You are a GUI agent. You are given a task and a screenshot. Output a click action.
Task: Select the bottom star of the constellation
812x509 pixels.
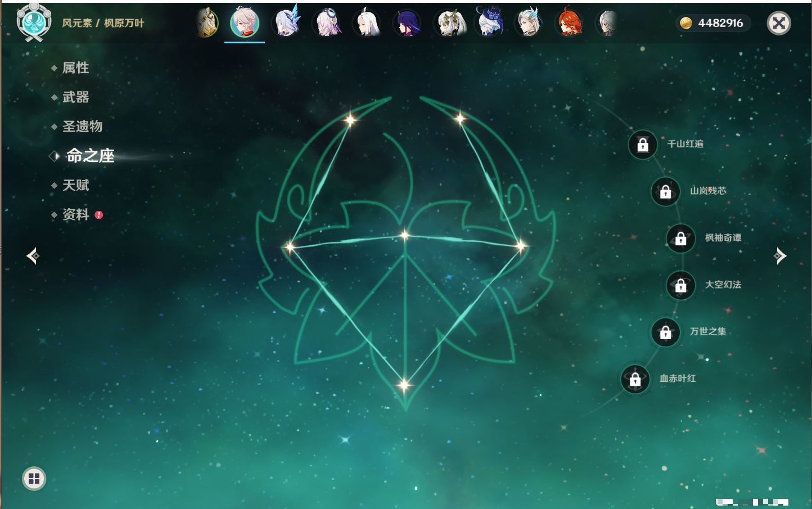pos(404,385)
